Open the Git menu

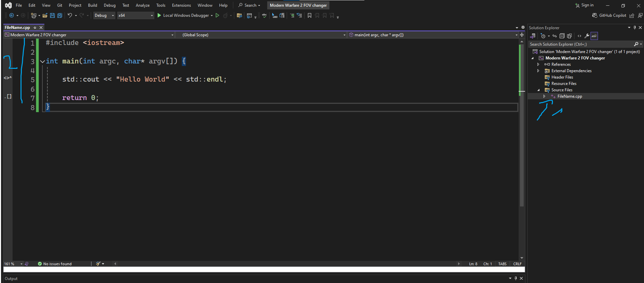[x=59, y=5]
